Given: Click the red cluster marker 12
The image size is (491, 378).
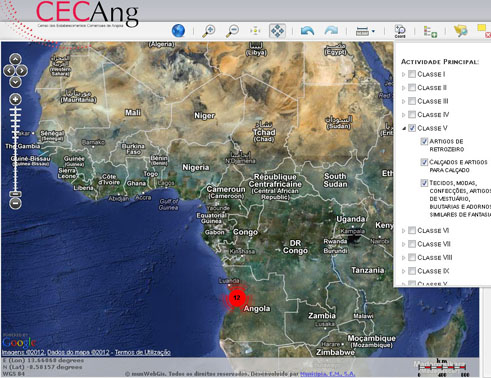Looking at the screenshot, I should point(237,297).
